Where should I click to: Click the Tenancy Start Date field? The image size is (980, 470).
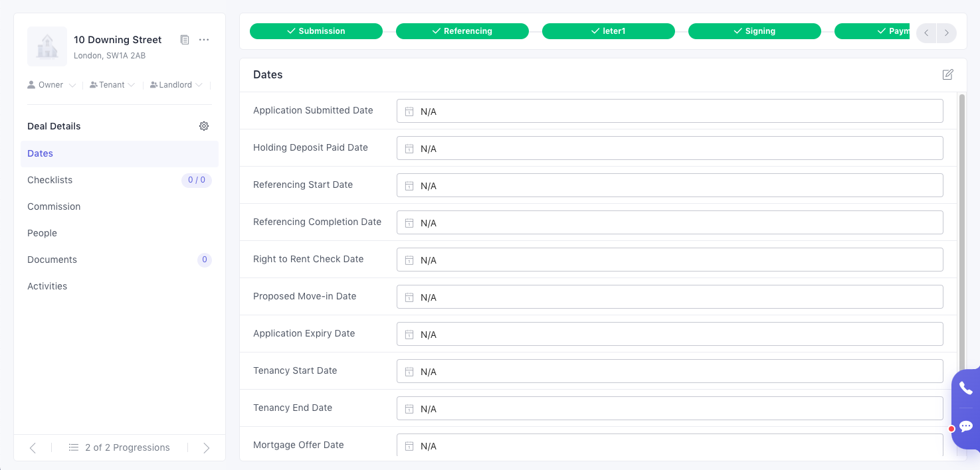tap(670, 371)
